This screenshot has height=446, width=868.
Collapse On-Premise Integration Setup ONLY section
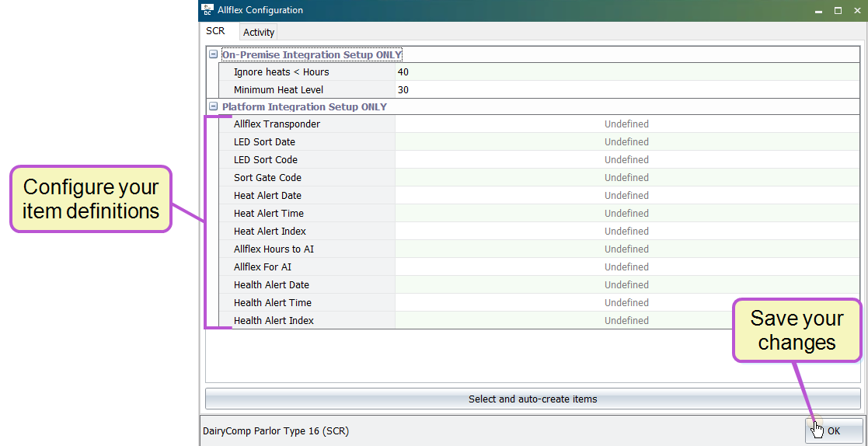[213, 55]
